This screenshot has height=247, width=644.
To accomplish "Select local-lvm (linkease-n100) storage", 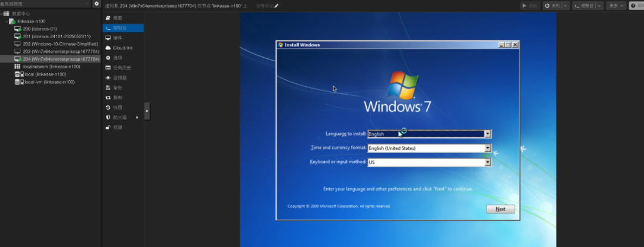I will (x=51, y=82).
